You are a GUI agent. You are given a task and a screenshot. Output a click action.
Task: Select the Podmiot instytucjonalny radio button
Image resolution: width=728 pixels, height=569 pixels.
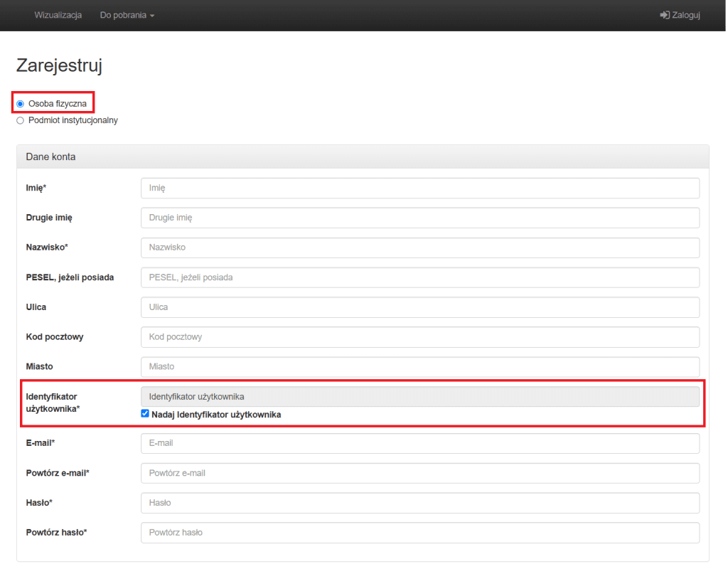click(20, 121)
